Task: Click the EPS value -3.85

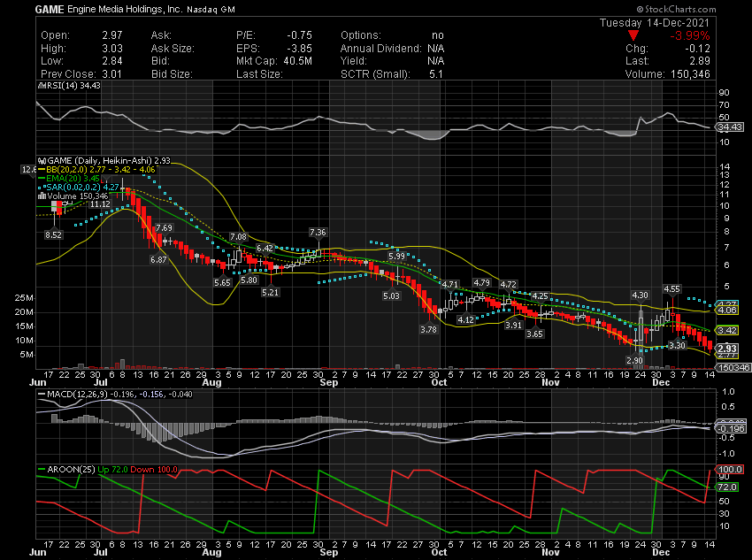Action: [299, 49]
